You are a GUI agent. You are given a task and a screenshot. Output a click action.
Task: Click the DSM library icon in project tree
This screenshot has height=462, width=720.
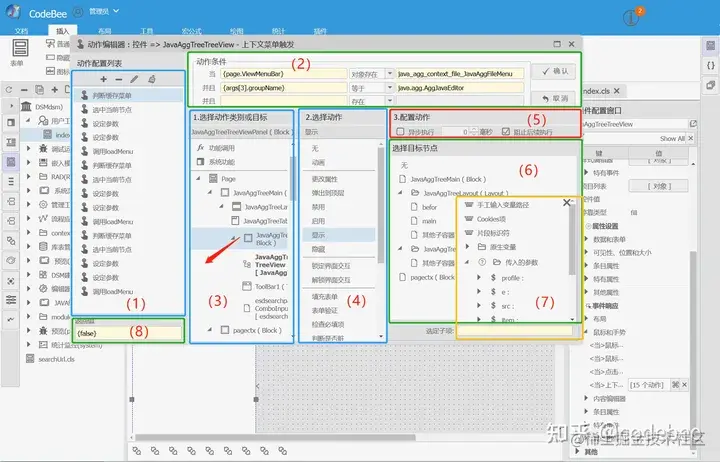click(27, 107)
